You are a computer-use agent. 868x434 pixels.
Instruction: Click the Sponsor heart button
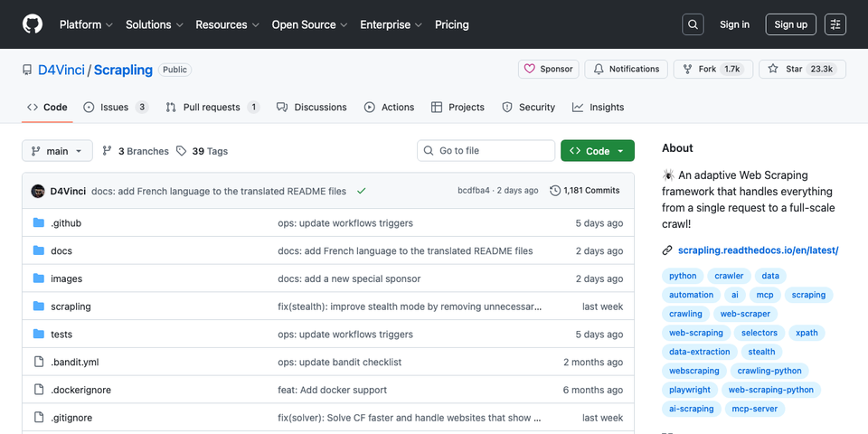549,69
